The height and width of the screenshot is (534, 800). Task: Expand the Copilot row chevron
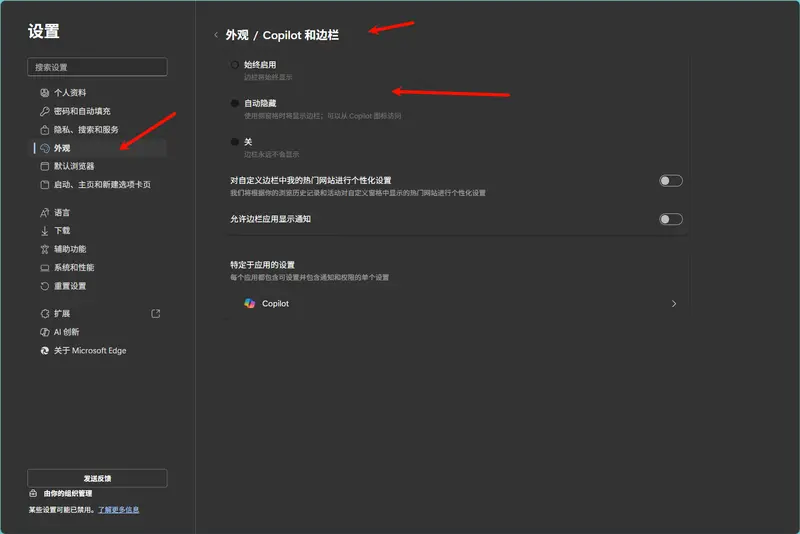click(x=674, y=303)
